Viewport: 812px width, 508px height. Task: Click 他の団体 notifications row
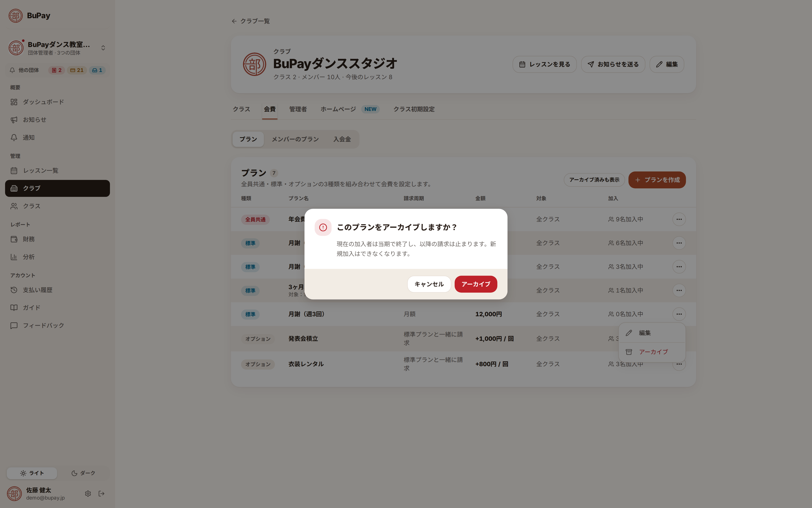point(57,70)
